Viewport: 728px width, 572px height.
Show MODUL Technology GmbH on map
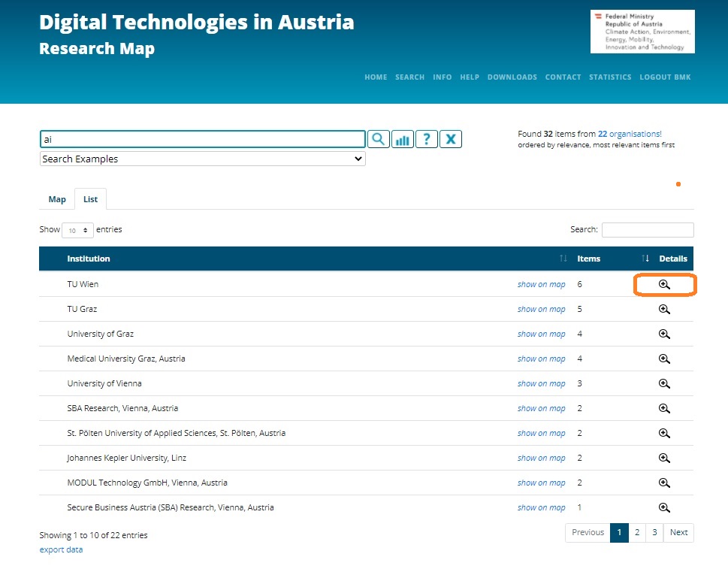pyautogui.click(x=542, y=483)
